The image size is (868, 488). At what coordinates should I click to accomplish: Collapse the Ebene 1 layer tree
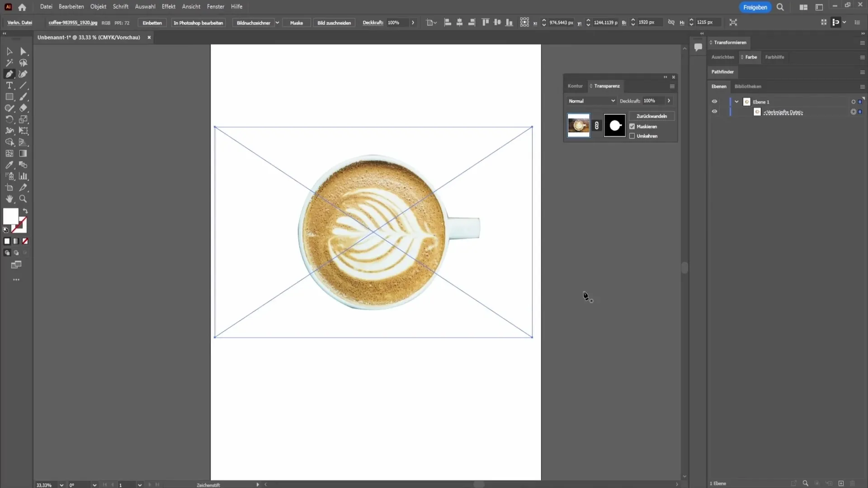[x=736, y=102]
